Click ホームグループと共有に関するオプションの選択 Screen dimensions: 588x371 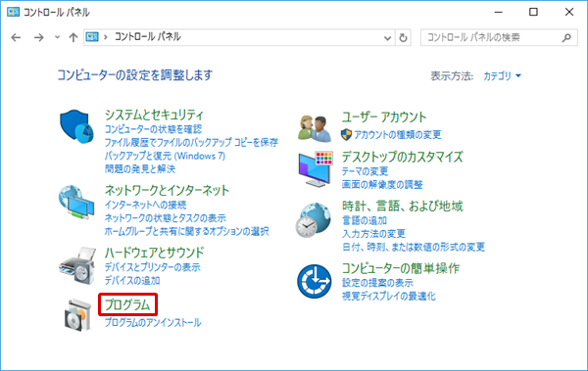tap(187, 231)
